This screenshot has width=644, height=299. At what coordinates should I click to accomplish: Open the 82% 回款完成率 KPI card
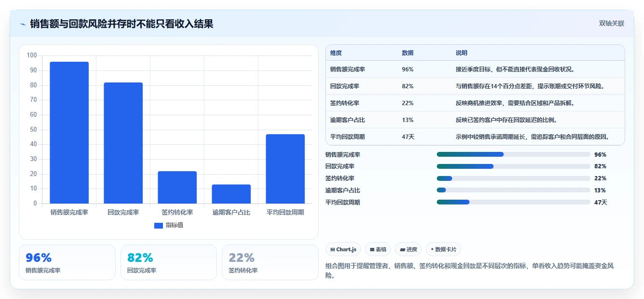tap(169, 262)
